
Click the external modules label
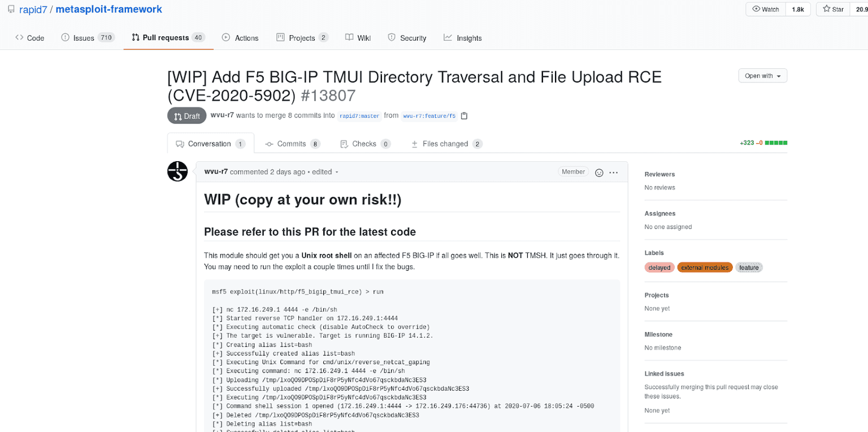(x=705, y=267)
